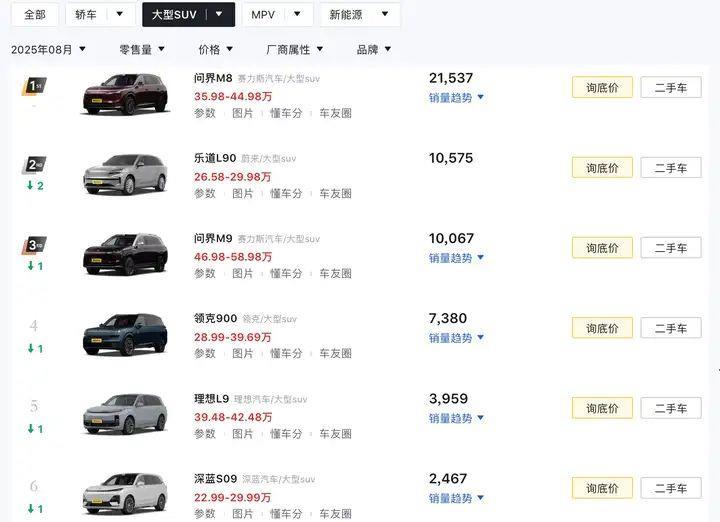
Task: Click the rank 1 gold badge icon
Action: (x=35, y=86)
